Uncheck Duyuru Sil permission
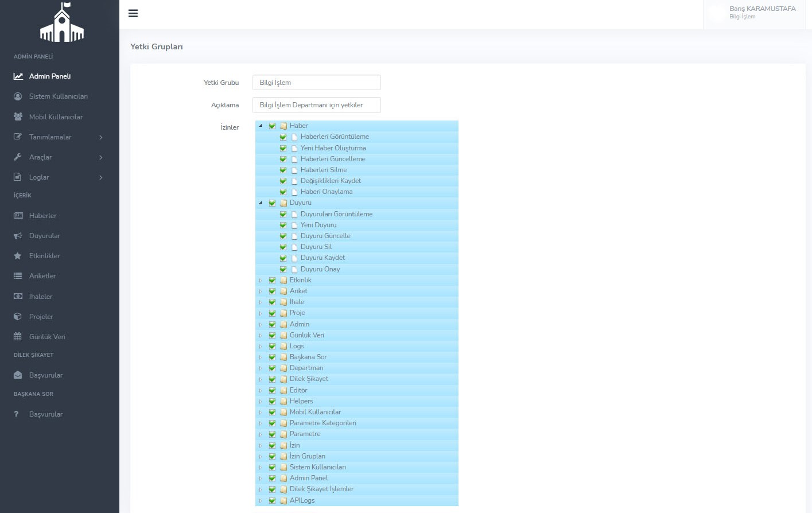This screenshot has height=513, width=812. tap(283, 247)
